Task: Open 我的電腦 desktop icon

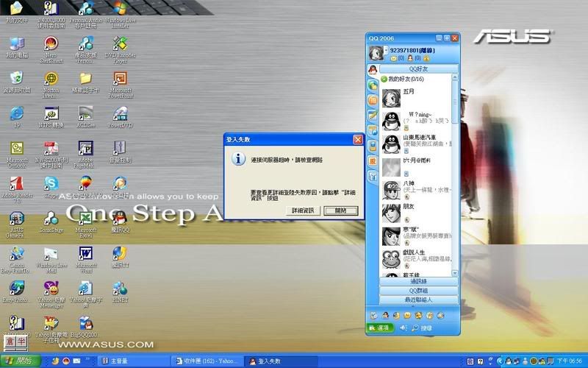Action: (16, 47)
